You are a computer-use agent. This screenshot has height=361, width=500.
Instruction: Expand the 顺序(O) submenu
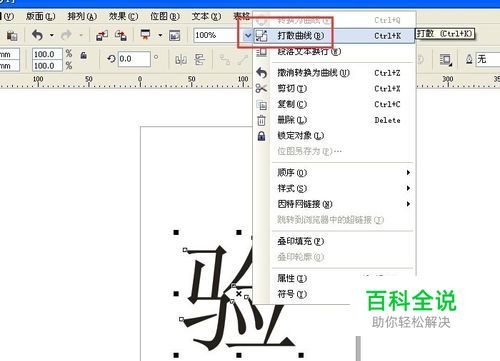pyautogui.click(x=334, y=173)
